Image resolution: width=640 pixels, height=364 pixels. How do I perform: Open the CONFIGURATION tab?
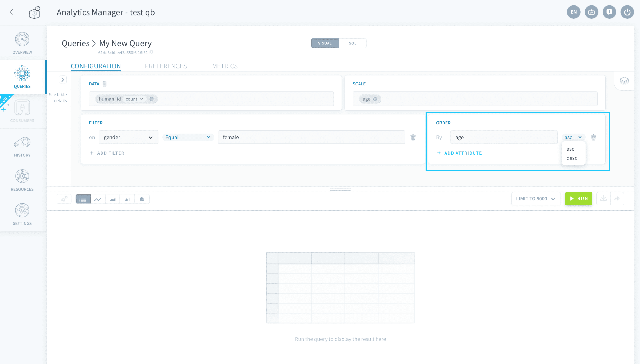tap(96, 66)
